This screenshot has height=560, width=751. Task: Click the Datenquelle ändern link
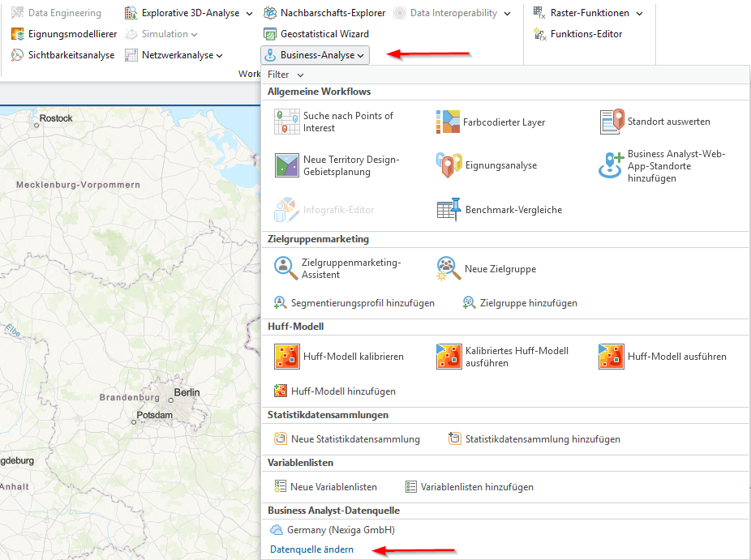pyautogui.click(x=311, y=549)
